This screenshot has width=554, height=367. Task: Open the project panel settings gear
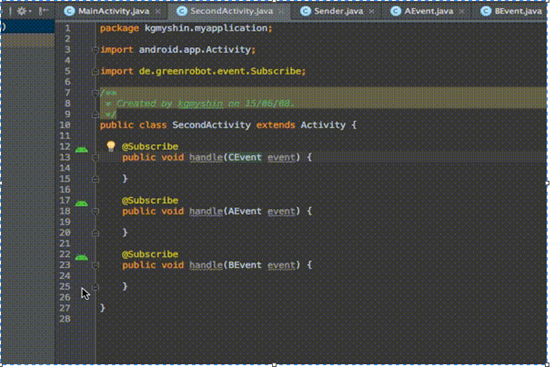[22, 11]
